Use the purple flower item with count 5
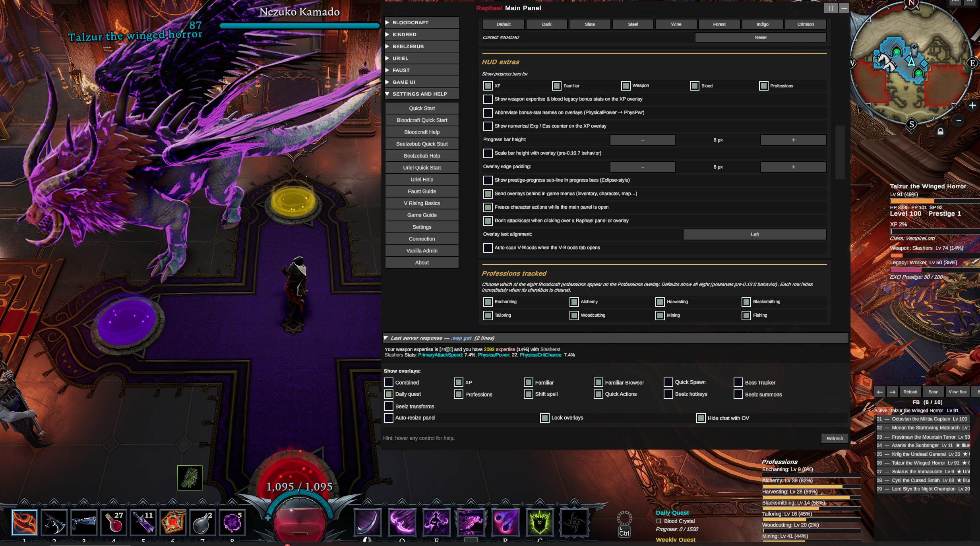 click(x=232, y=522)
